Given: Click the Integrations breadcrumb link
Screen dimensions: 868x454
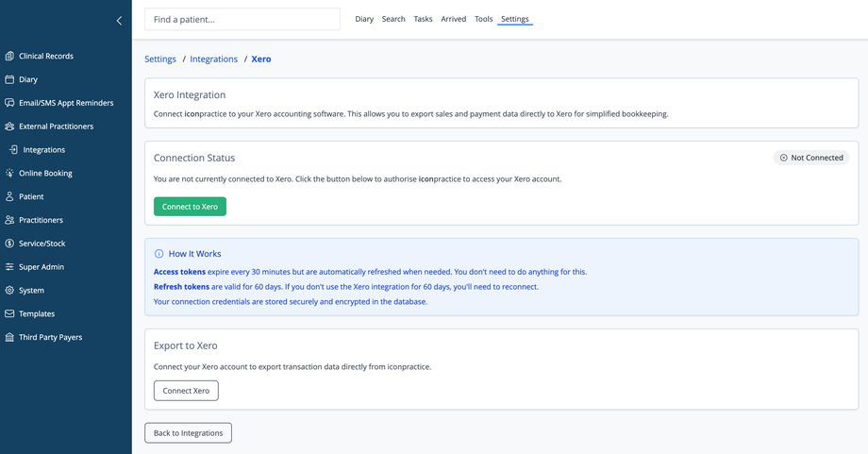Looking at the screenshot, I should pyautogui.click(x=213, y=59).
